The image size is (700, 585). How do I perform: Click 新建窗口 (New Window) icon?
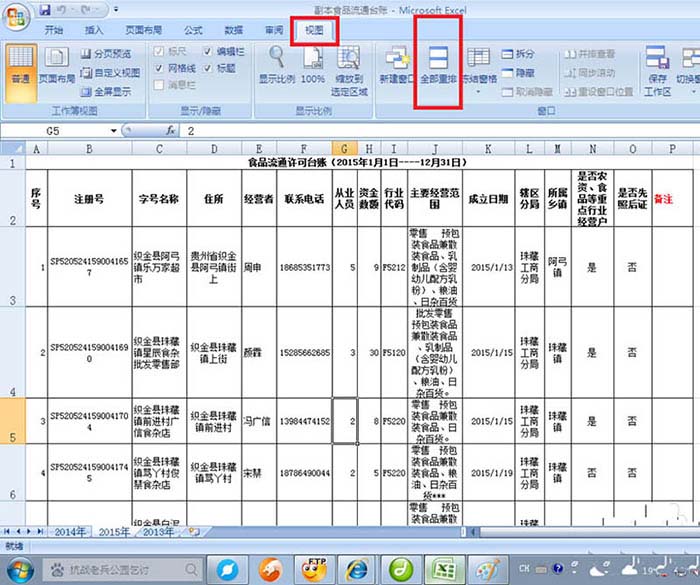point(396,63)
